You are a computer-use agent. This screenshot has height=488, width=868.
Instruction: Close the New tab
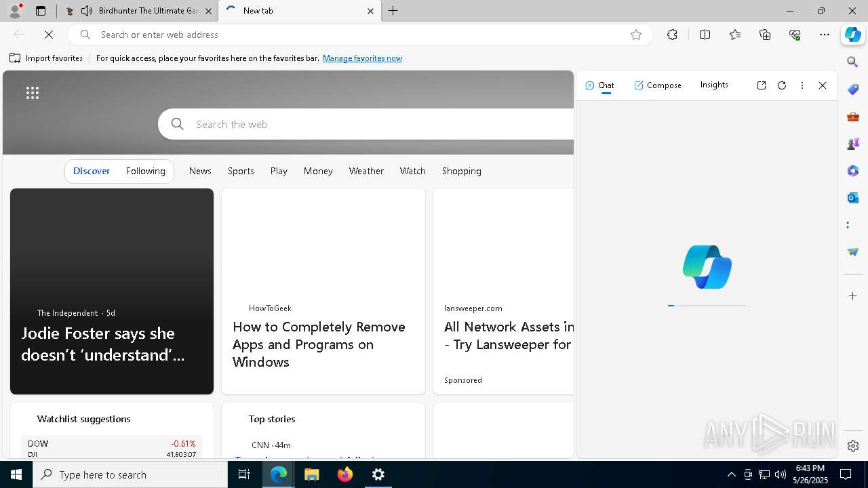click(370, 11)
